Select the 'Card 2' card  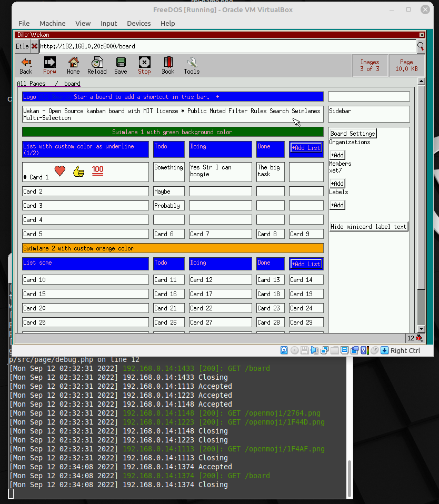pyautogui.click(x=86, y=191)
